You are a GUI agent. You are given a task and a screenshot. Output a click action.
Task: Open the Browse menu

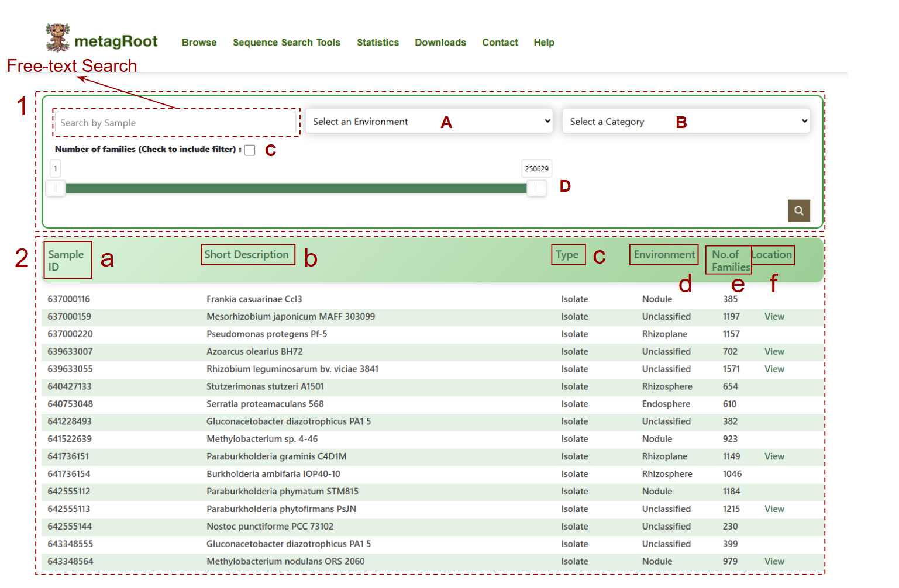click(199, 43)
